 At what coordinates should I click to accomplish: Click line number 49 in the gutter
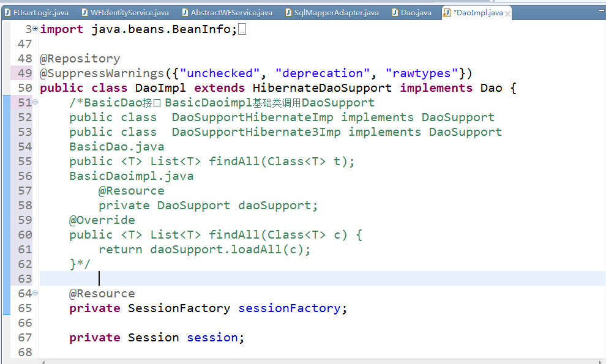click(x=24, y=73)
